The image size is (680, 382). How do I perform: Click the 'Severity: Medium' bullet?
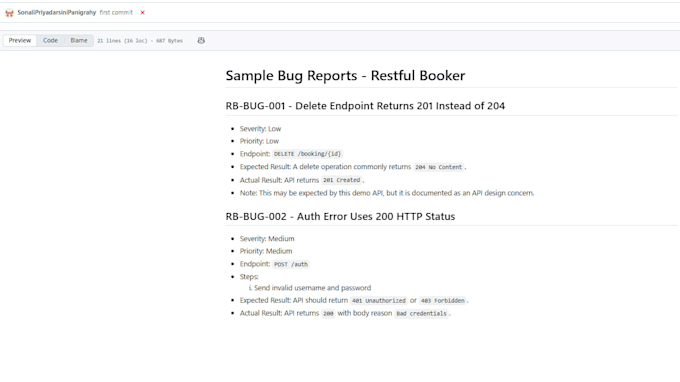(x=267, y=239)
